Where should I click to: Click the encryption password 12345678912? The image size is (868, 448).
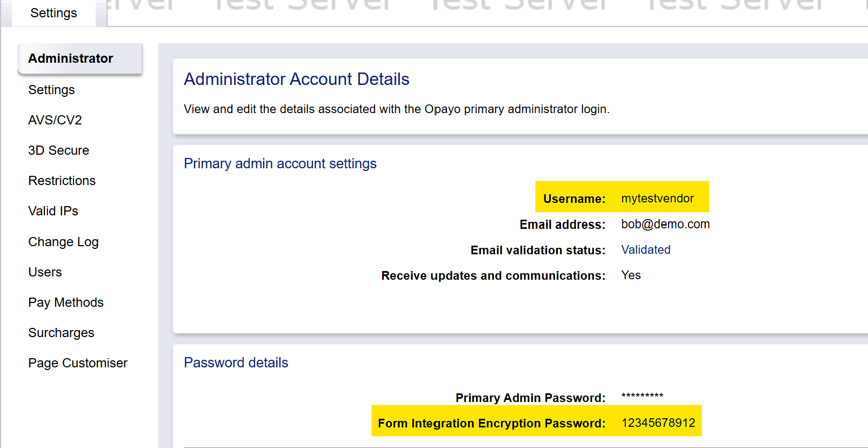pos(658,423)
